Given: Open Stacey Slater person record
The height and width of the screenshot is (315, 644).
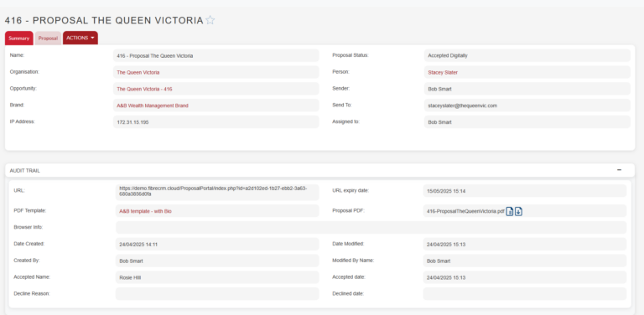Looking at the screenshot, I should coord(443,72).
